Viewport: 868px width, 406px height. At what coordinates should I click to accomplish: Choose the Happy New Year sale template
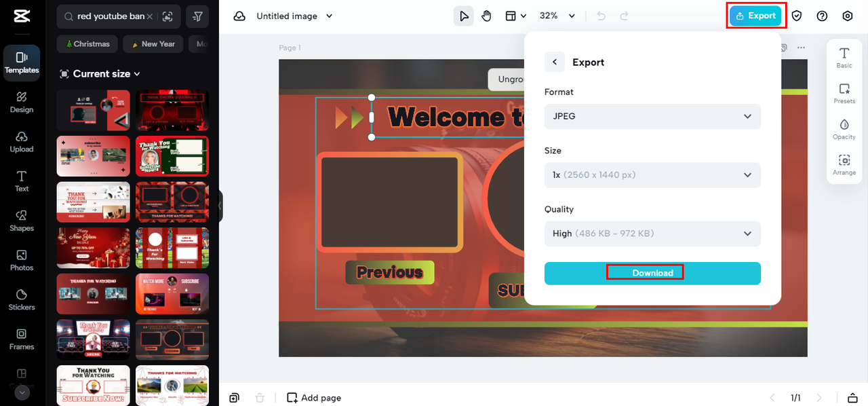93,248
